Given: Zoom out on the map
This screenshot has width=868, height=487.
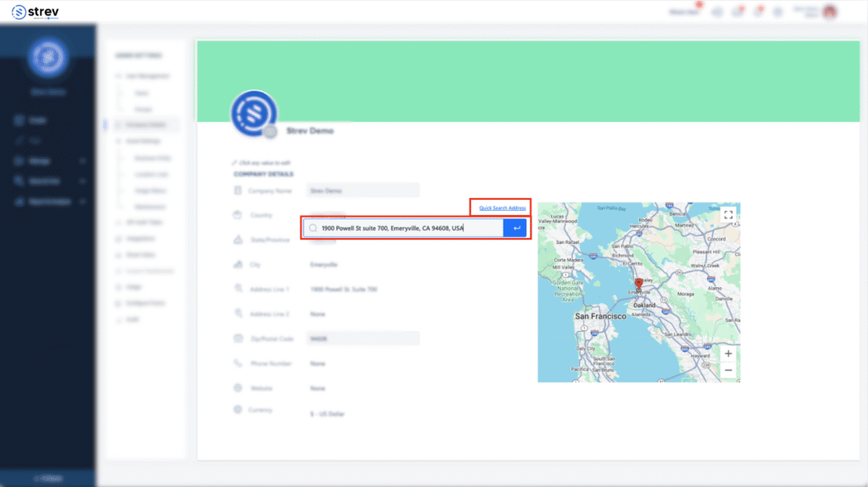Looking at the screenshot, I should (728, 370).
